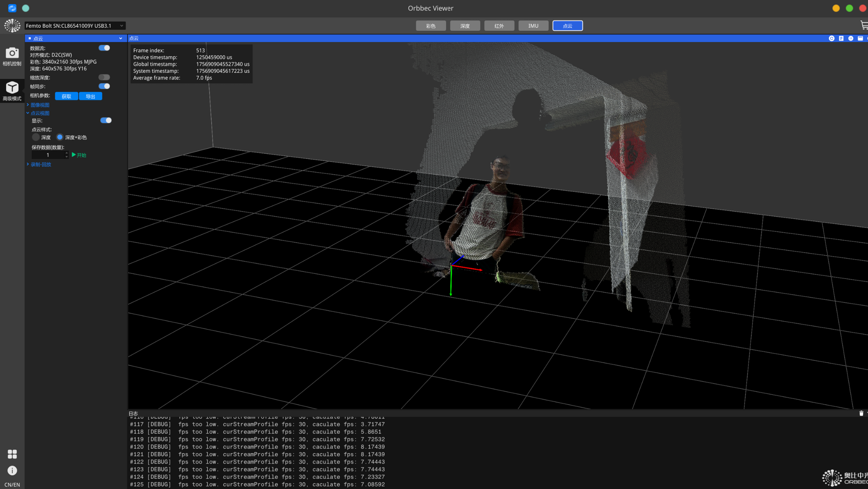Switch to the IMU tab

tap(533, 26)
